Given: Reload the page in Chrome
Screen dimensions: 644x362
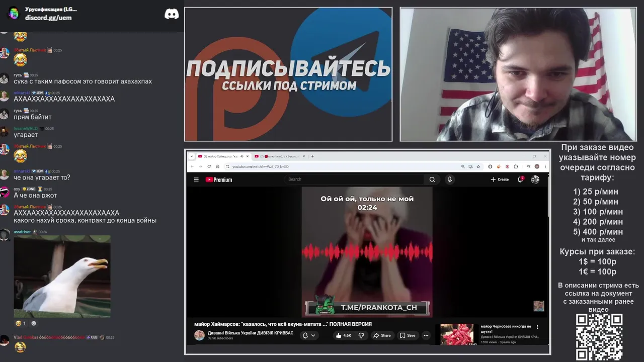Looking at the screenshot, I should (x=209, y=166).
